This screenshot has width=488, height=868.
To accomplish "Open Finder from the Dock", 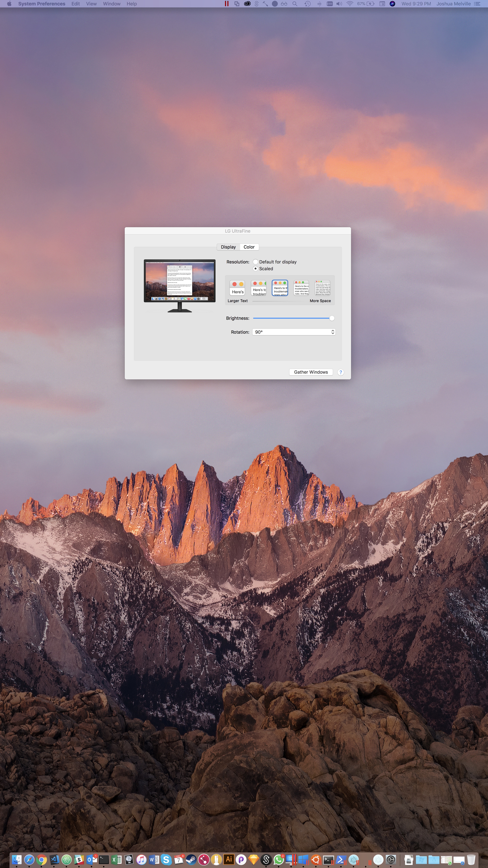I will (16, 860).
